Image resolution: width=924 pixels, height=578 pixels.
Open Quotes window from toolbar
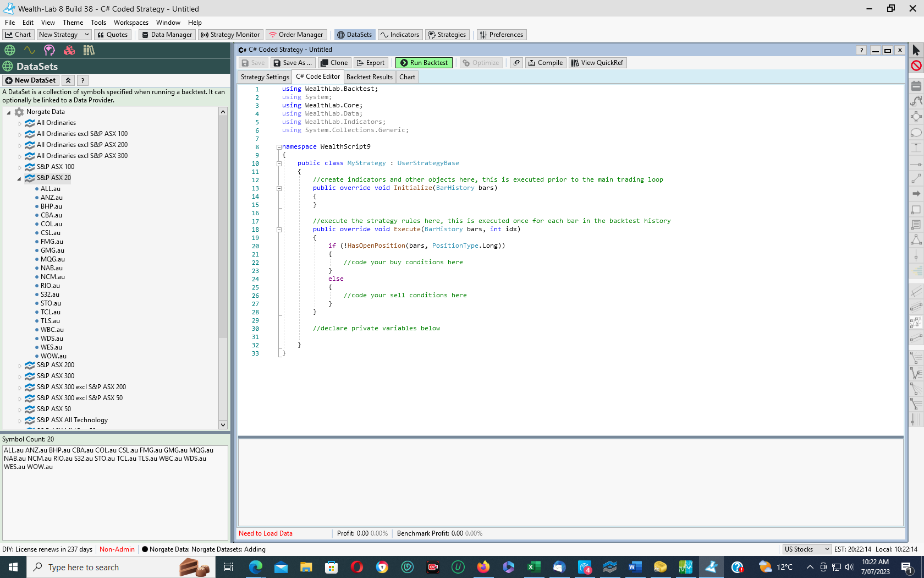pos(113,35)
